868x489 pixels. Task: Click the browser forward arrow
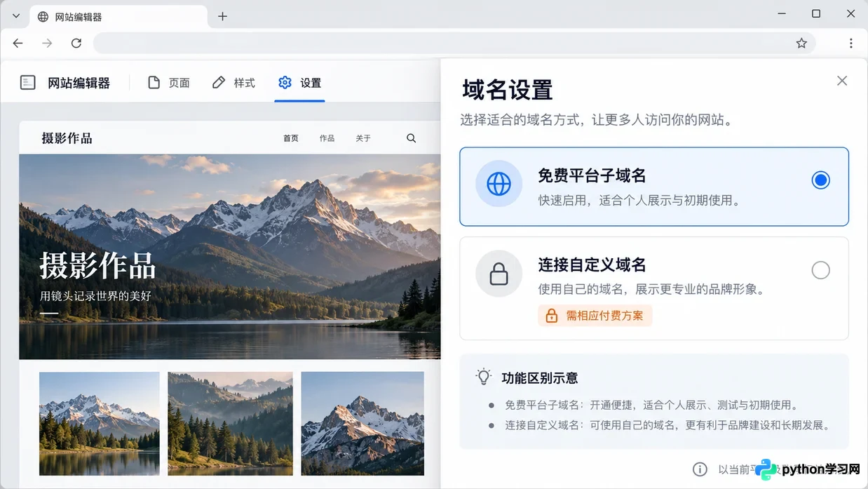coord(47,43)
